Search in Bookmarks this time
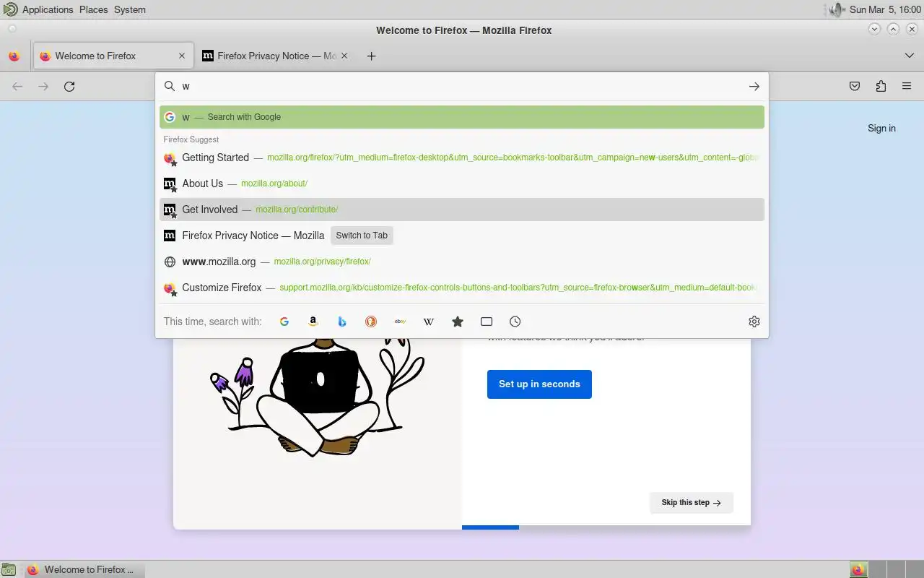This screenshot has height=578, width=924. 458,322
